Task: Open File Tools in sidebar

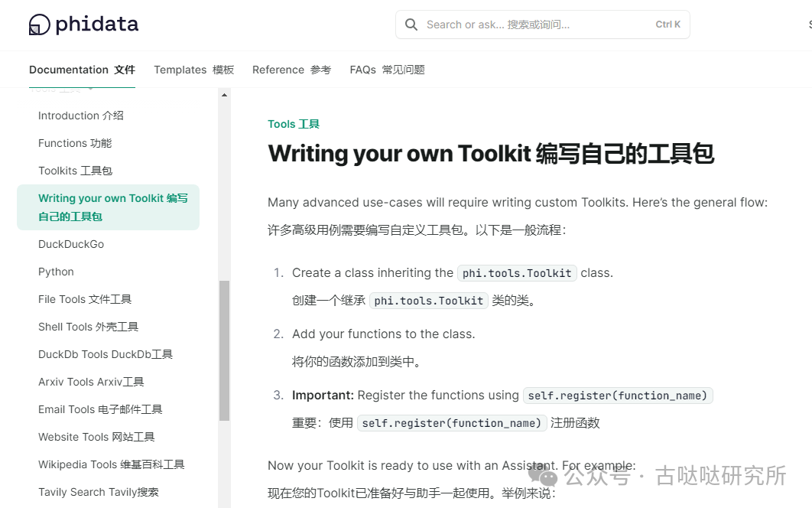Action: pos(85,299)
